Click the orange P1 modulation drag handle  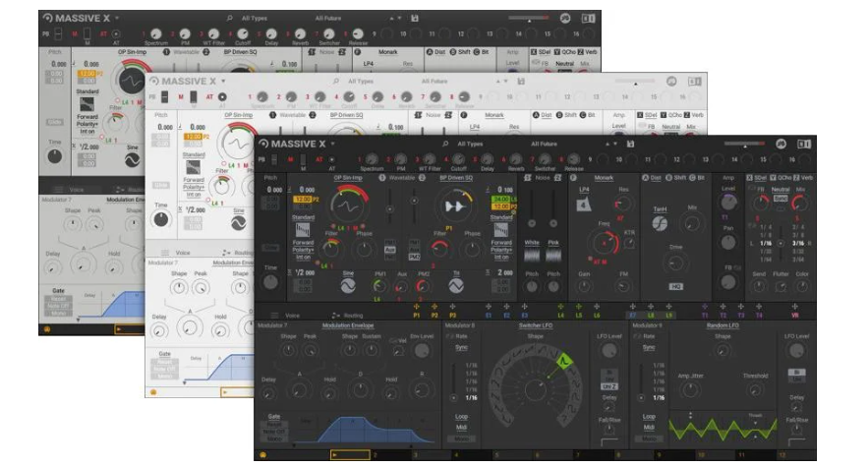(416, 307)
